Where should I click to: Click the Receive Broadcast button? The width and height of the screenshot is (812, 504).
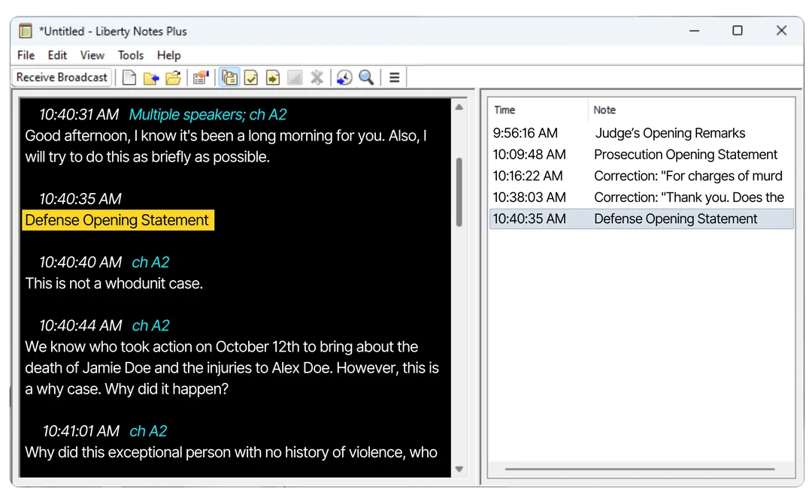[x=62, y=77]
